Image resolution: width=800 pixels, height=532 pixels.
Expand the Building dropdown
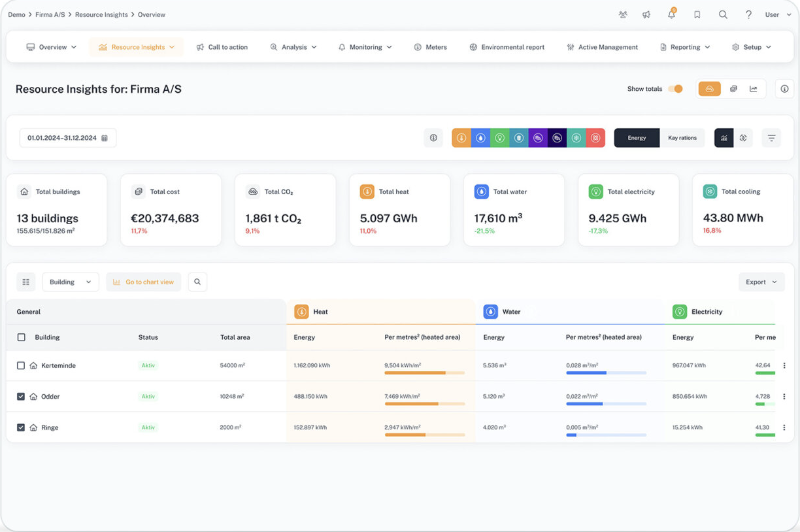pyautogui.click(x=71, y=282)
